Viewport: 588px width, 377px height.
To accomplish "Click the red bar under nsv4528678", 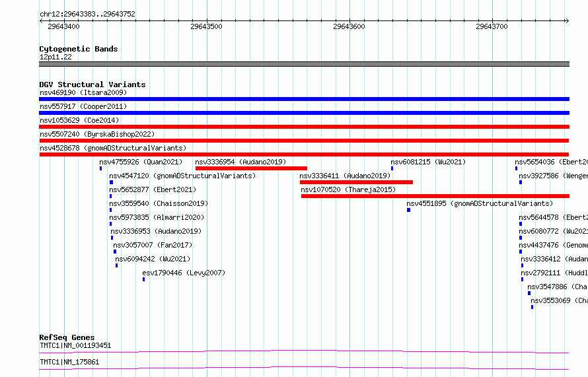I will [x=304, y=154].
